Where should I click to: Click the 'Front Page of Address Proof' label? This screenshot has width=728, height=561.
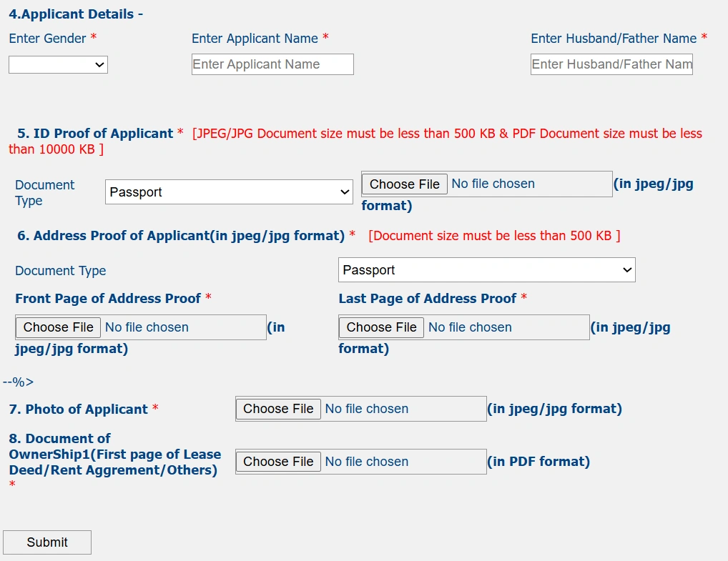[x=108, y=299]
